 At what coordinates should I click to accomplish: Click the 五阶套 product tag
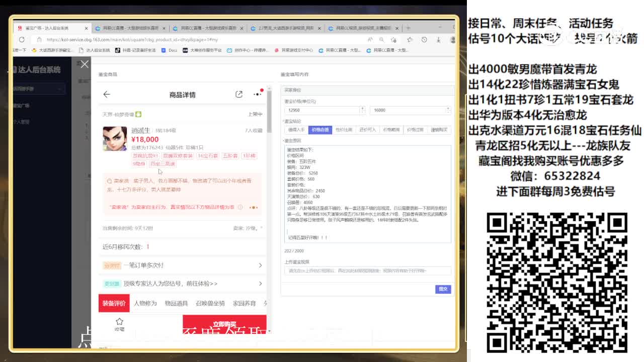[230, 156]
